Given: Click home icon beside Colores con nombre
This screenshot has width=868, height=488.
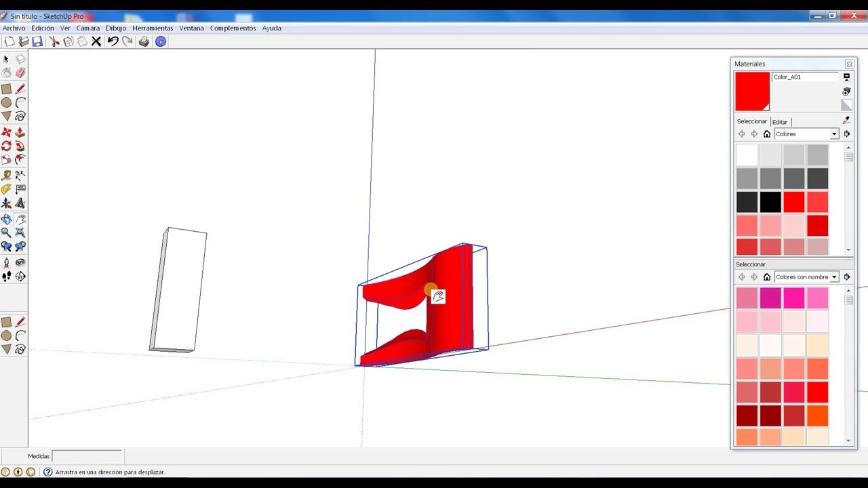Looking at the screenshot, I should [x=767, y=277].
